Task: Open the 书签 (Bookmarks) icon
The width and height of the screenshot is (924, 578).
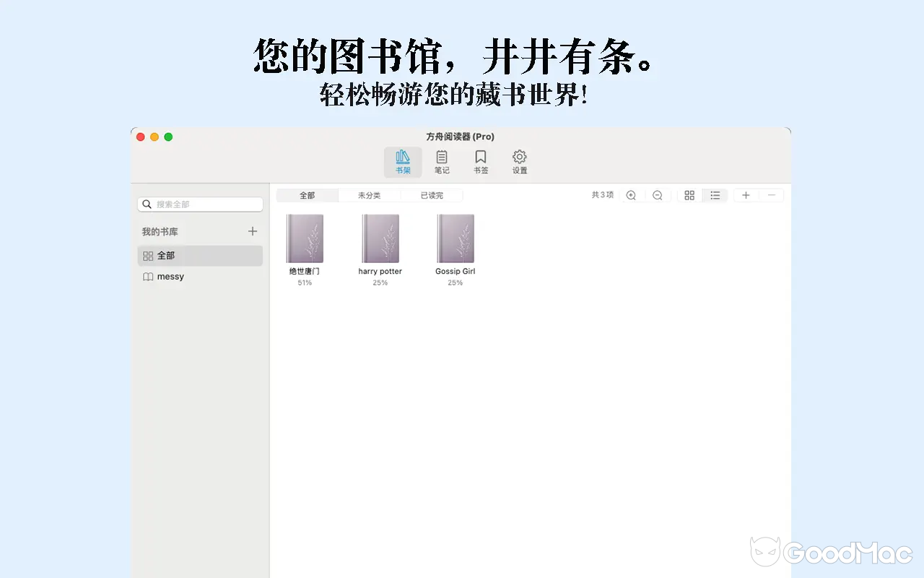Action: coord(481,162)
